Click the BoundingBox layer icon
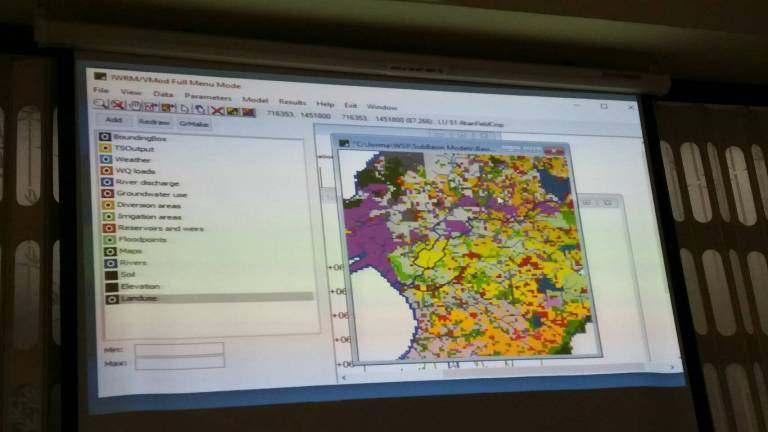This screenshot has width=768, height=432. click(x=105, y=136)
